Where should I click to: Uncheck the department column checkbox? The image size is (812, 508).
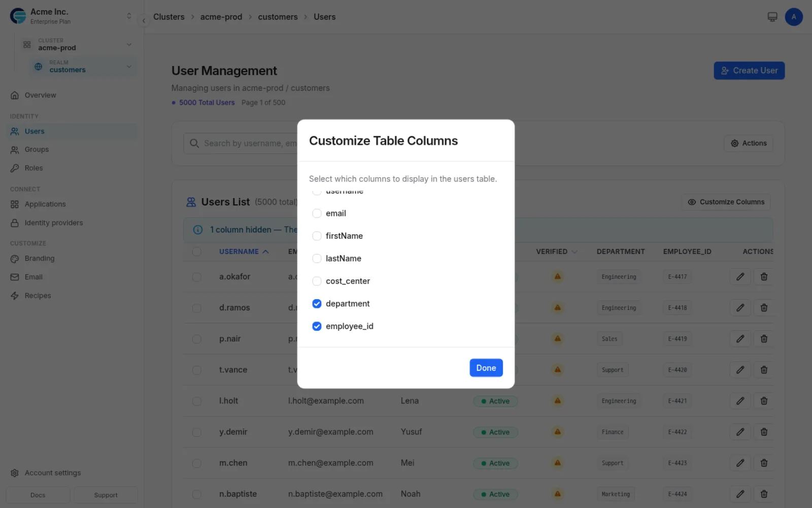pos(317,304)
